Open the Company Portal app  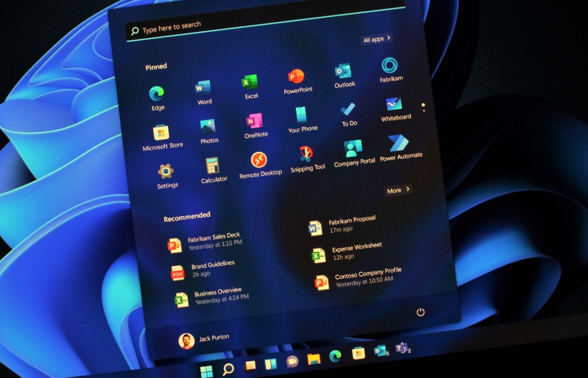352,147
